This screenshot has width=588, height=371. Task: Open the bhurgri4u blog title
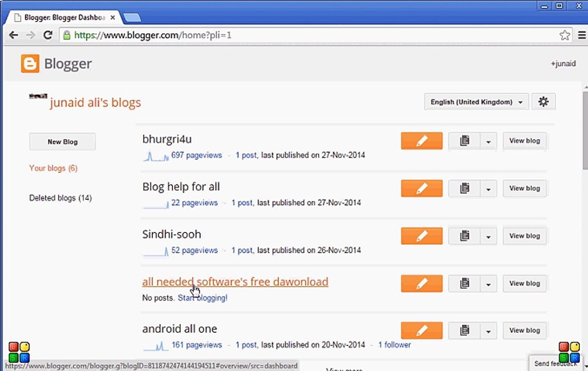point(167,139)
